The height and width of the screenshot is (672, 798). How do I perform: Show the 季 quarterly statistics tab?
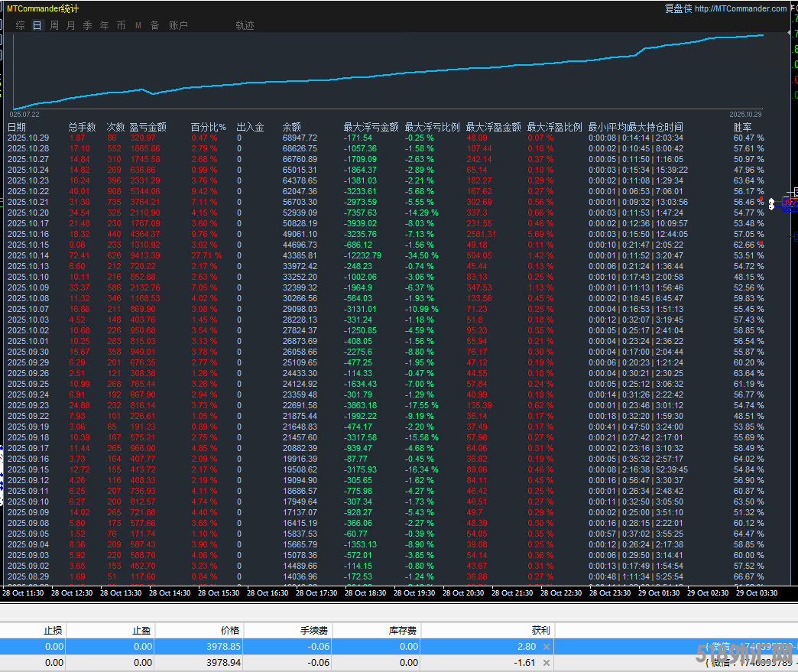pos(87,25)
